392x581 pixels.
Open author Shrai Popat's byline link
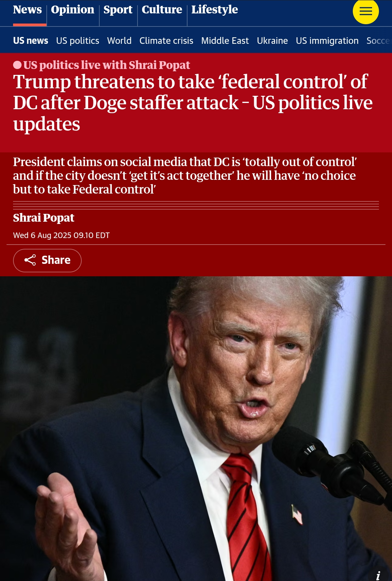pos(44,218)
